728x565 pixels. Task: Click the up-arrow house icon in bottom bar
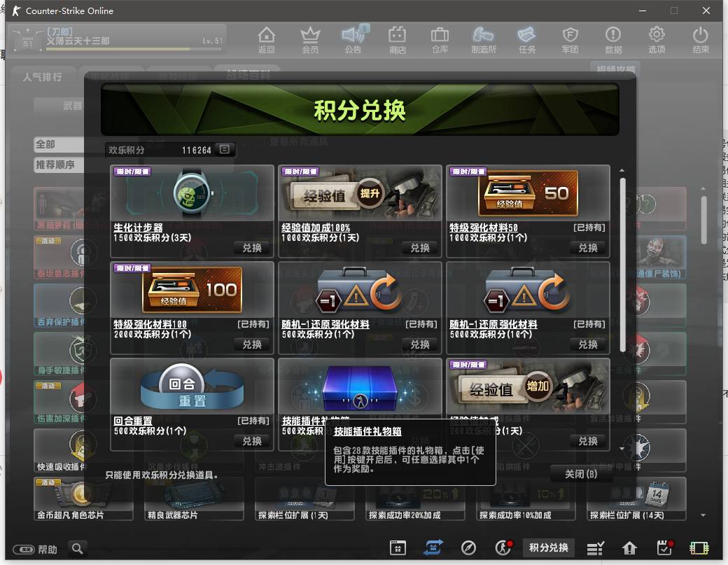[x=629, y=548]
